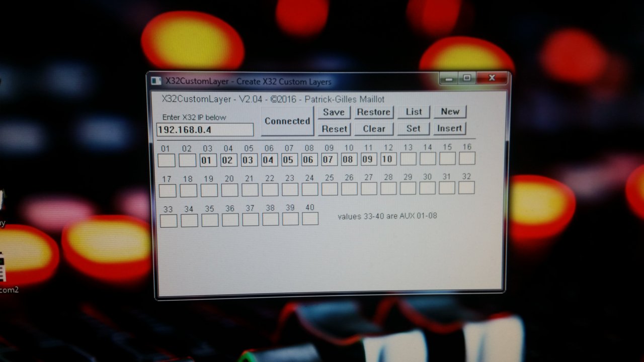The width and height of the screenshot is (644, 362).
Task: Select the empty slot 21 box
Action: click(250, 190)
